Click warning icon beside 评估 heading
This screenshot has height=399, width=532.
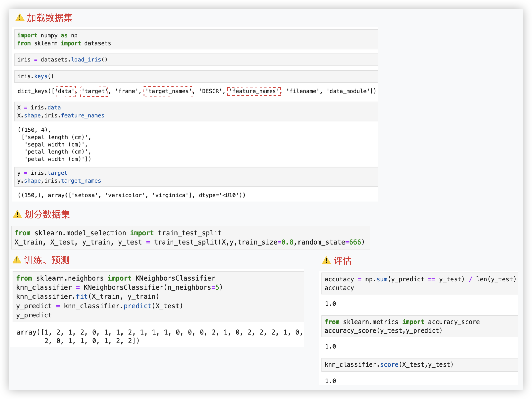pyautogui.click(x=326, y=261)
